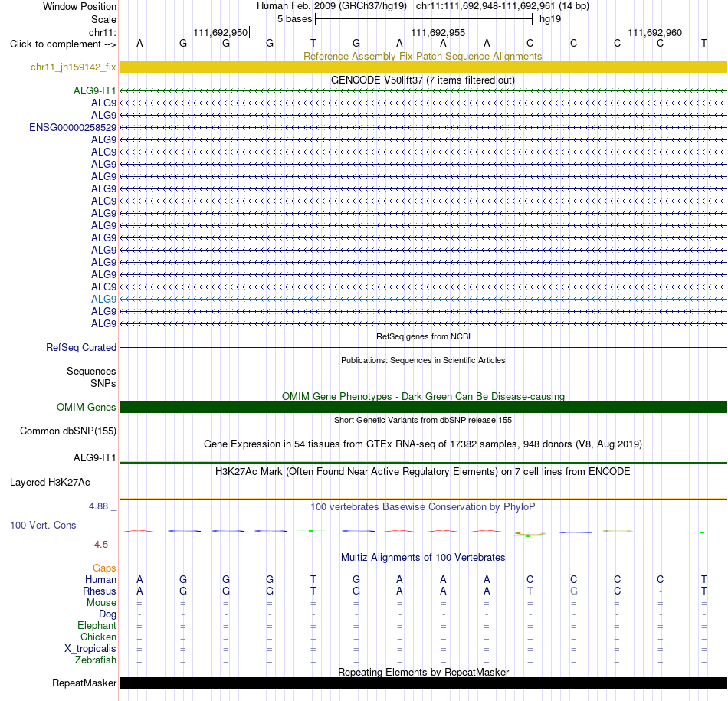The image size is (728, 701).
Task: Click the 111,692,950 coordinate marker
Action: tap(221, 32)
